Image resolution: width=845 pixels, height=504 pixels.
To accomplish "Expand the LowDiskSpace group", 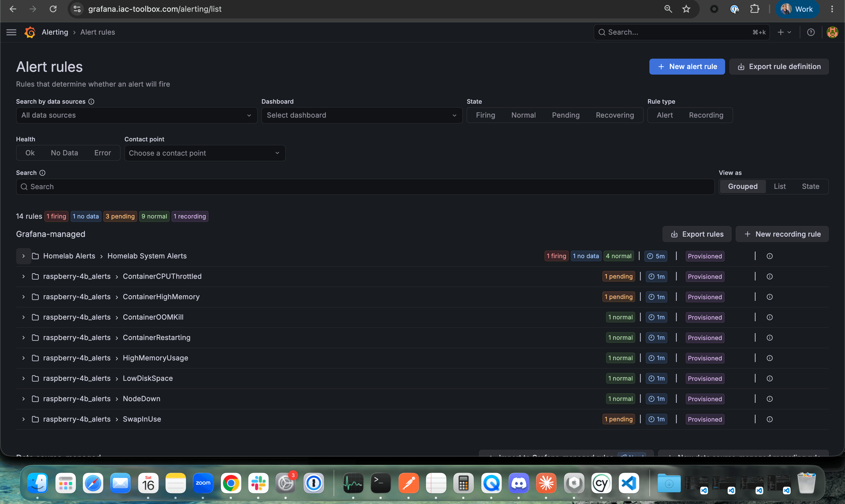I will pos(23,378).
